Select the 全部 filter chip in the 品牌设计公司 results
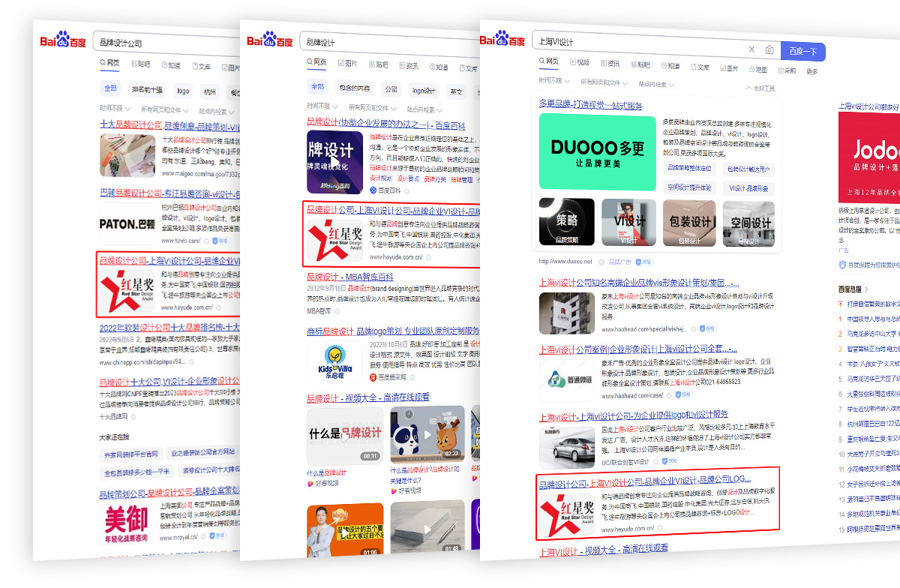 [x=110, y=88]
